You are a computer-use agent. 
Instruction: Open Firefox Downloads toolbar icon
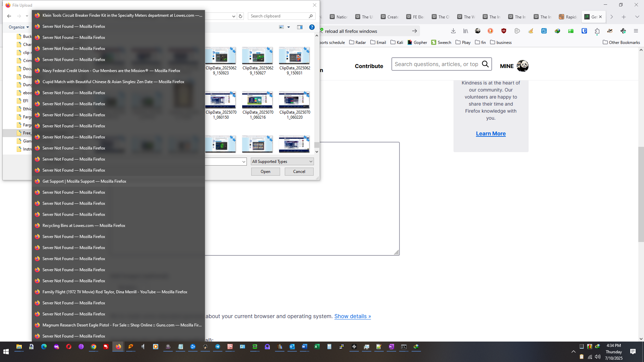(x=453, y=31)
